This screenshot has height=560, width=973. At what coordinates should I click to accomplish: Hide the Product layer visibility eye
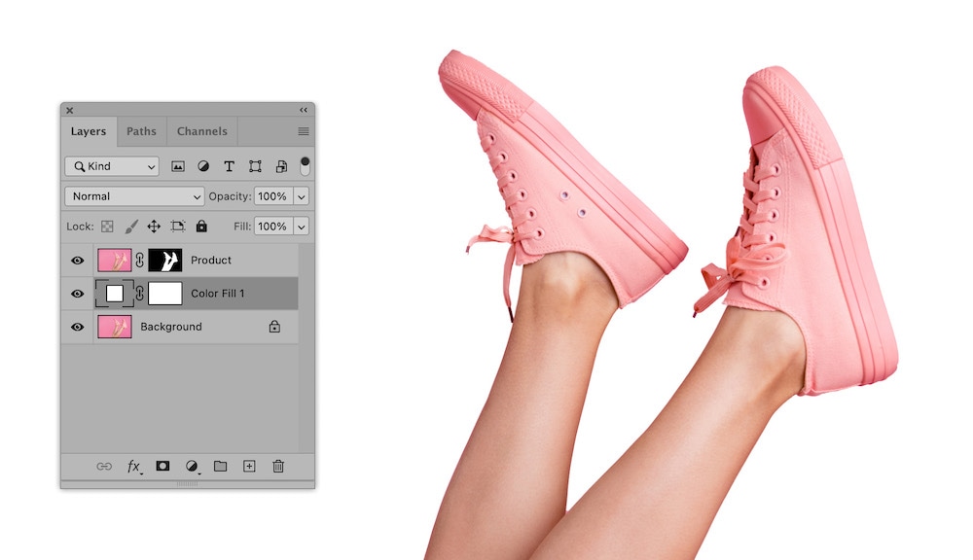point(78,261)
